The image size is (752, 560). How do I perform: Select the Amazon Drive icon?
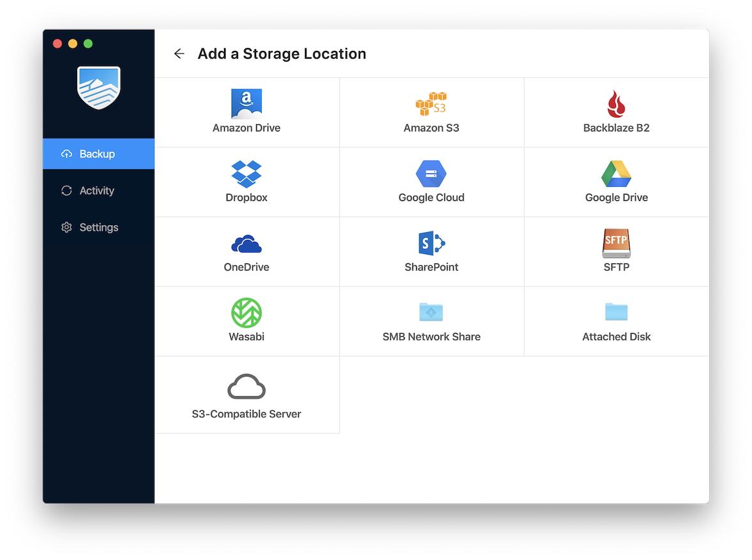click(246, 103)
